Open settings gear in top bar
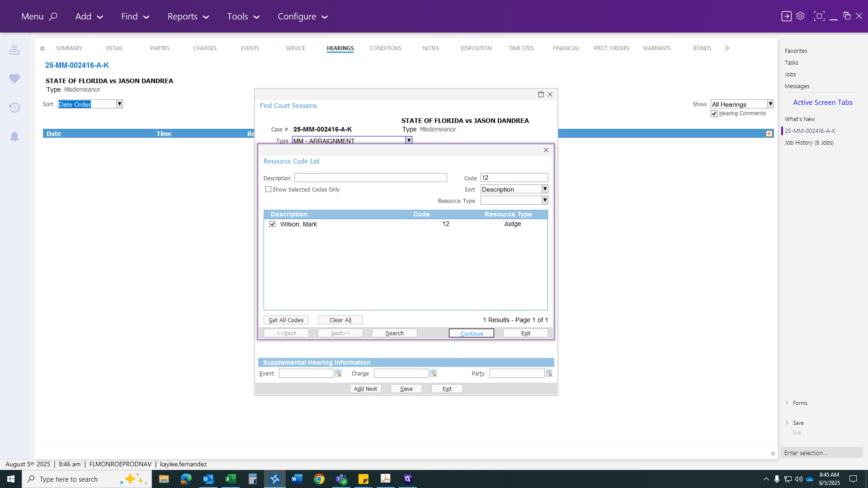This screenshot has width=868, height=488. click(x=800, y=16)
